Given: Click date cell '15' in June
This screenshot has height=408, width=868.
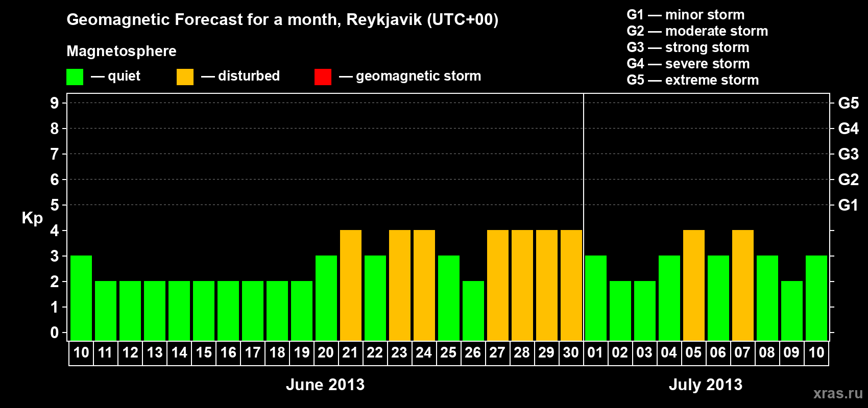Looking at the screenshot, I should [204, 353].
